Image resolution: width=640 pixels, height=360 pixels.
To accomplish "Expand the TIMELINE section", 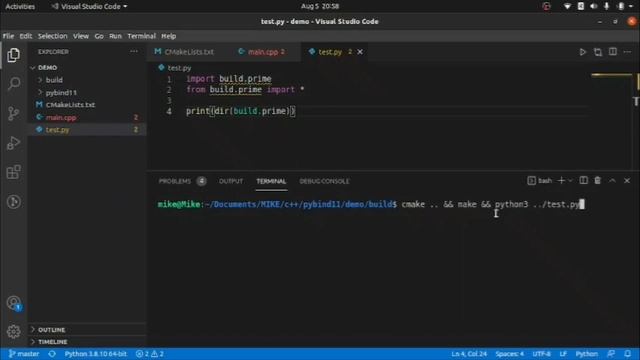I will click(53, 342).
